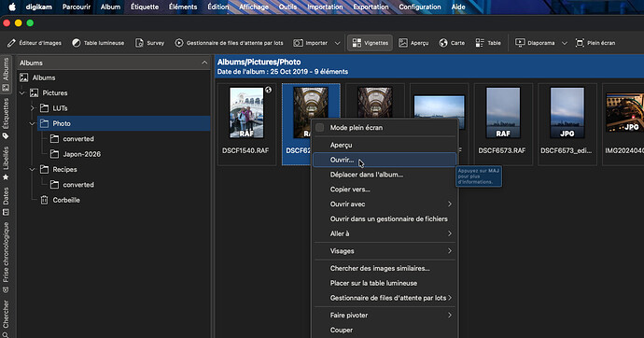This screenshot has height=338, width=644.
Task: Click the LUTs folder icon
Action: pos(45,108)
